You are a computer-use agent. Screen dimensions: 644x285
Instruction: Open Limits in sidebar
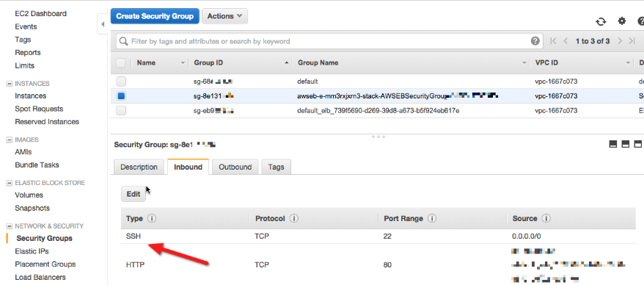pos(25,65)
